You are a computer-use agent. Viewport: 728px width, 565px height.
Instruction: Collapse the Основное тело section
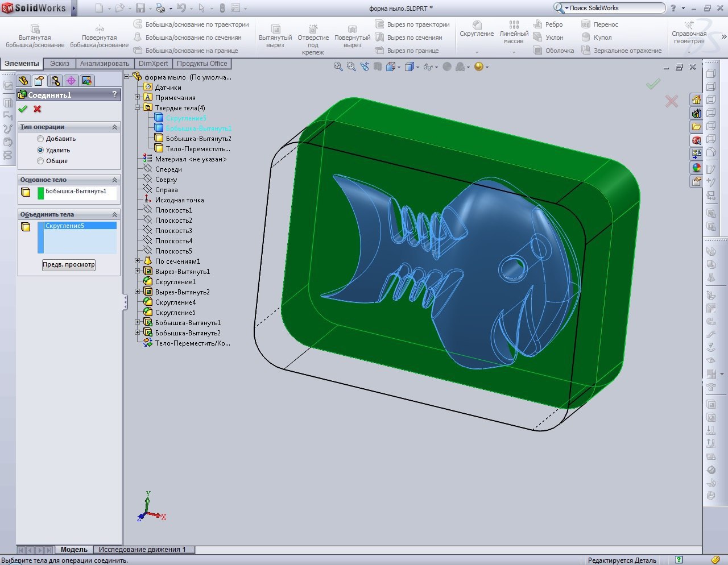click(x=114, y=180)
